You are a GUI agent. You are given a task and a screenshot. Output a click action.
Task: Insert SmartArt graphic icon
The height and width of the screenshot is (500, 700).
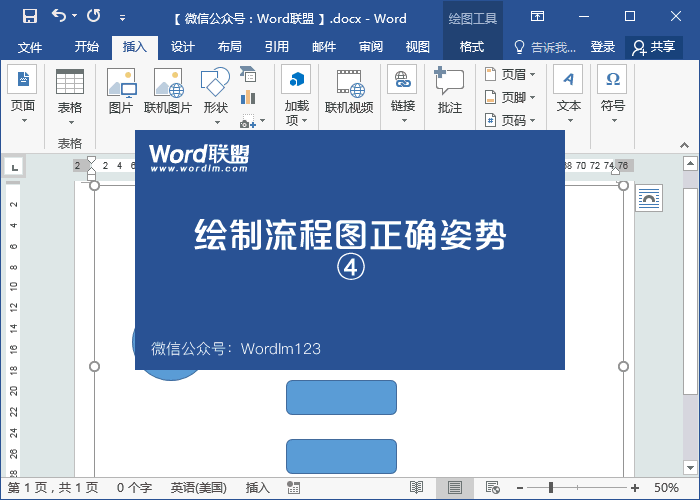point(248,74)
